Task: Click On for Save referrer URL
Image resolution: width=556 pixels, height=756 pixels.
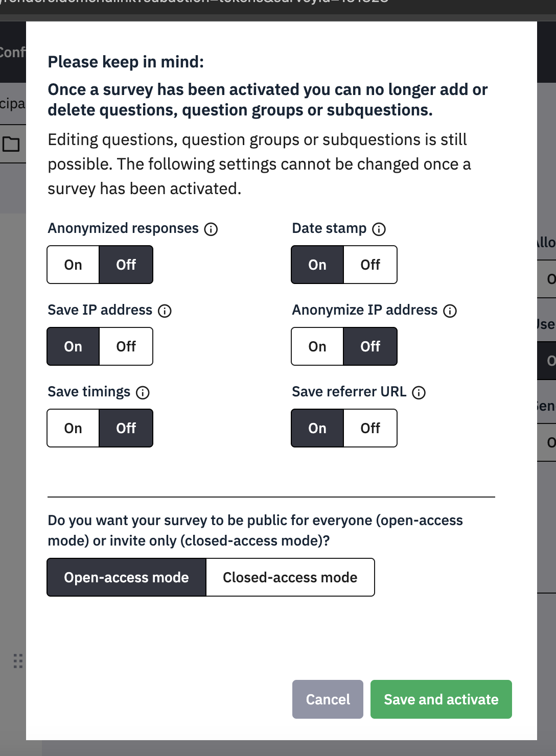Action: coord(317,428)
